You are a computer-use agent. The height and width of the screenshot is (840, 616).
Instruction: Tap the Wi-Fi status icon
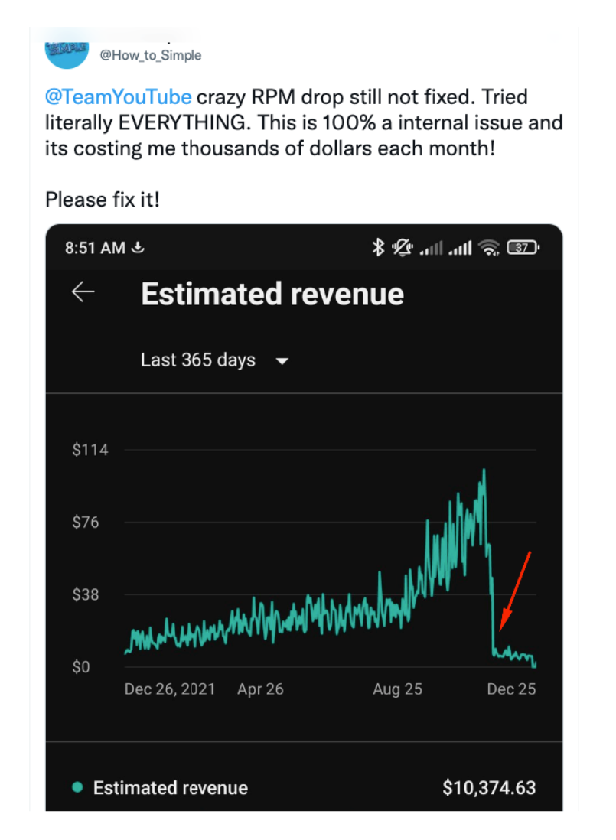tap(488, 248)
